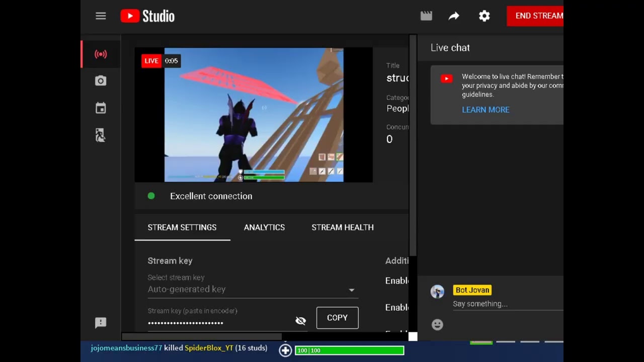The image size is (644, 362).
Task: Click the 'Live chat' panel heading
Action: click(450, 48)
